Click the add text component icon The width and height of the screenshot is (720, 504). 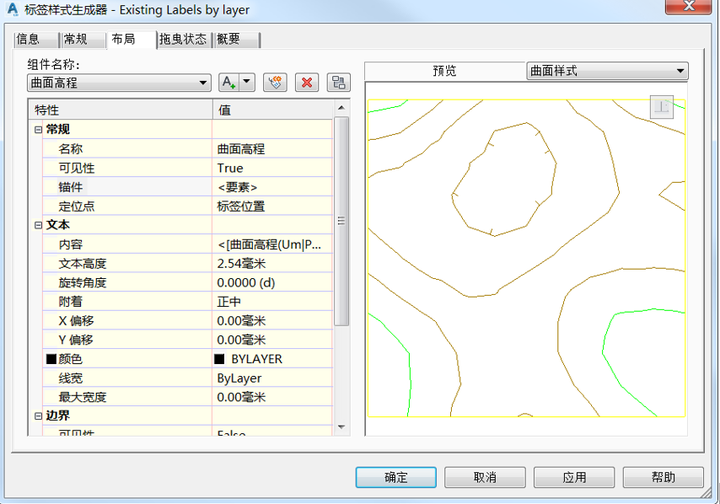pyautogui.click(x=229, y=83)
